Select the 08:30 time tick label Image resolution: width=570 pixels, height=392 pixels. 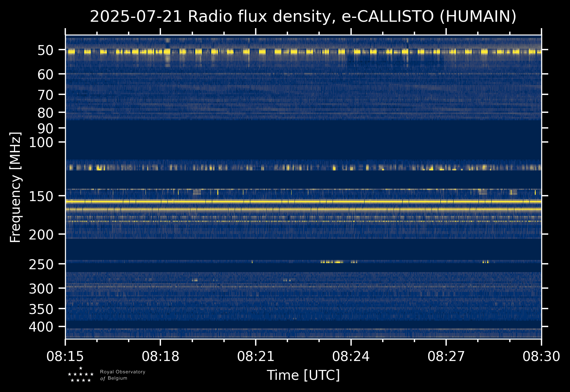[x=541, y=356]
